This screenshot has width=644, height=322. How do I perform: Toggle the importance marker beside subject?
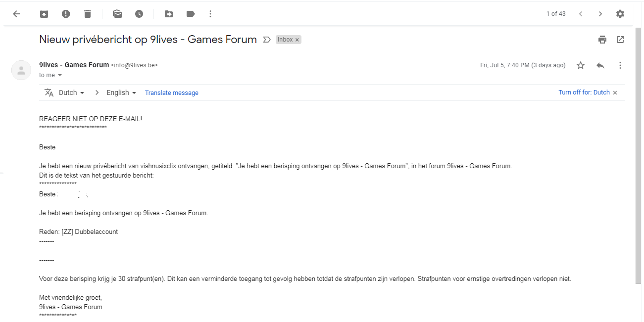pos(267,40)
